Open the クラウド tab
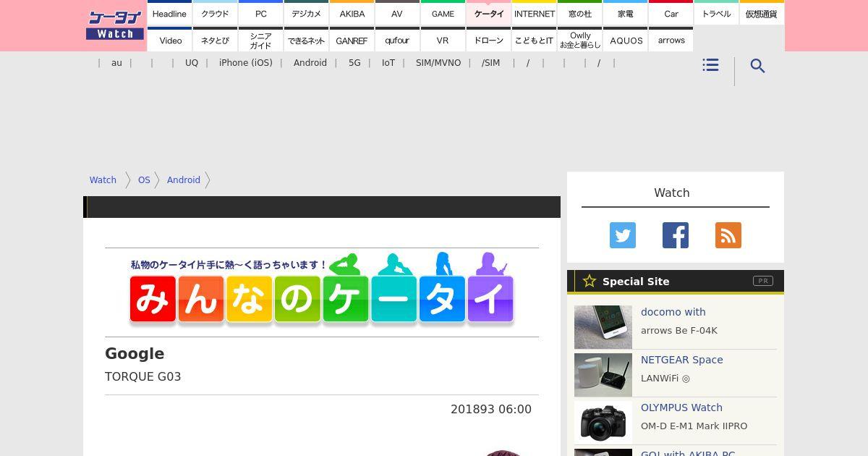Screen dimensions: 868x456 click(215, 13)
